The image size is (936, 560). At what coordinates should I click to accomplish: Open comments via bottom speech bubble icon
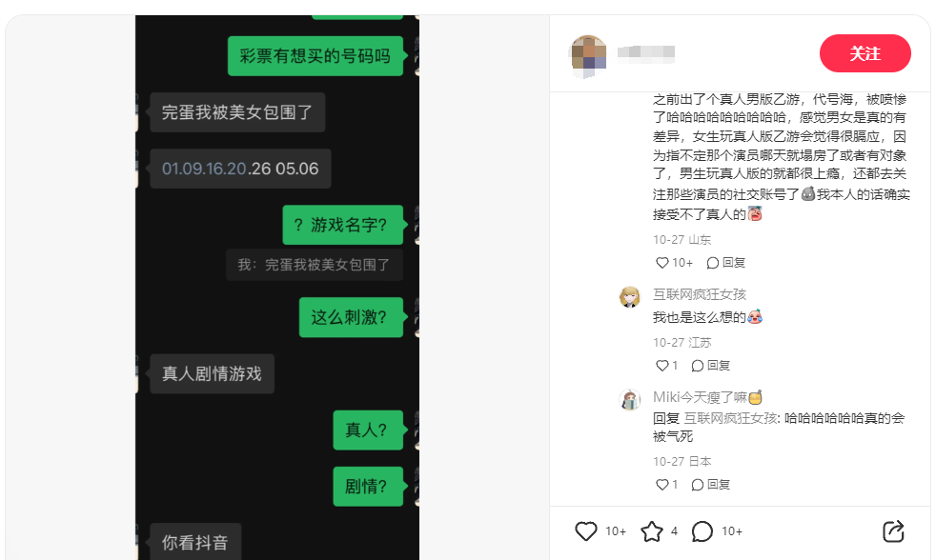click(702, 531)
